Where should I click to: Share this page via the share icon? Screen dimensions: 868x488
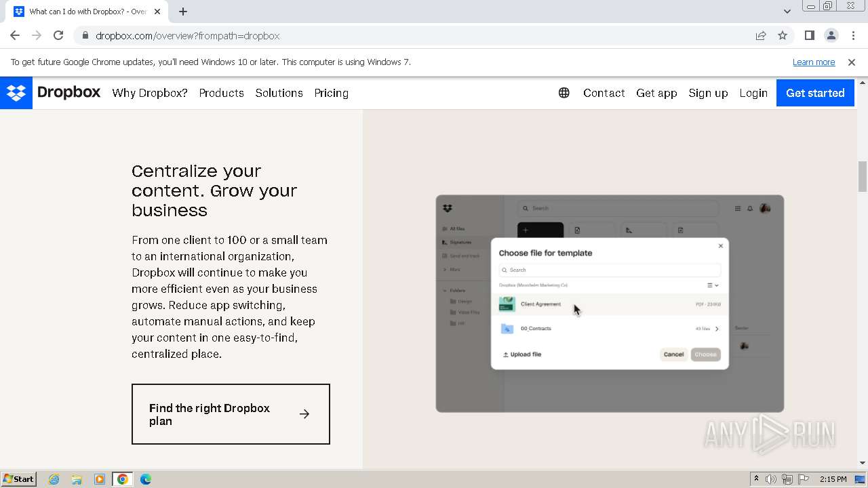(761, 36)
